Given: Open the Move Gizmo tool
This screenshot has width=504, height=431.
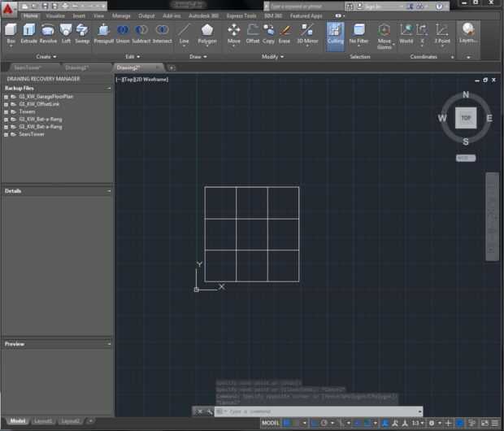Looking at the screenshot, I should point(384,33).
